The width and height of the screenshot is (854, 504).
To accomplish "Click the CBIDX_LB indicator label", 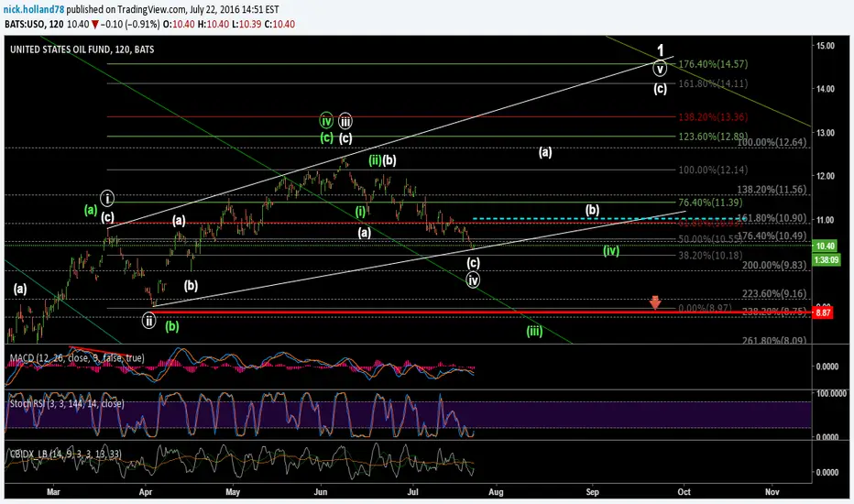I will pos(65,454).
